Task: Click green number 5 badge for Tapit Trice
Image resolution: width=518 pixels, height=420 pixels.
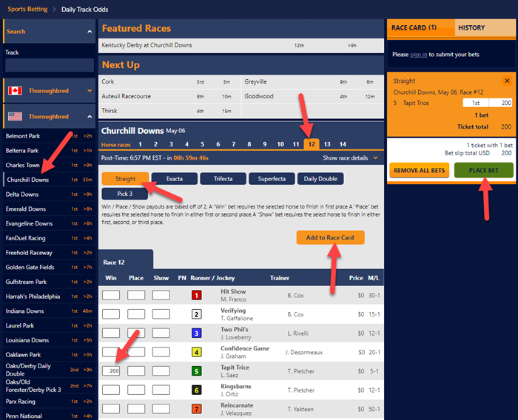Action: [x=197, y=371]
